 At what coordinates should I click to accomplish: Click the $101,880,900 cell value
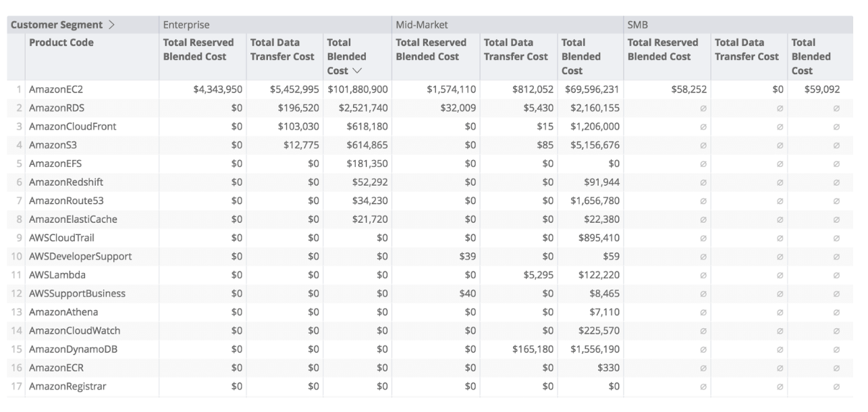coord(358,89)
